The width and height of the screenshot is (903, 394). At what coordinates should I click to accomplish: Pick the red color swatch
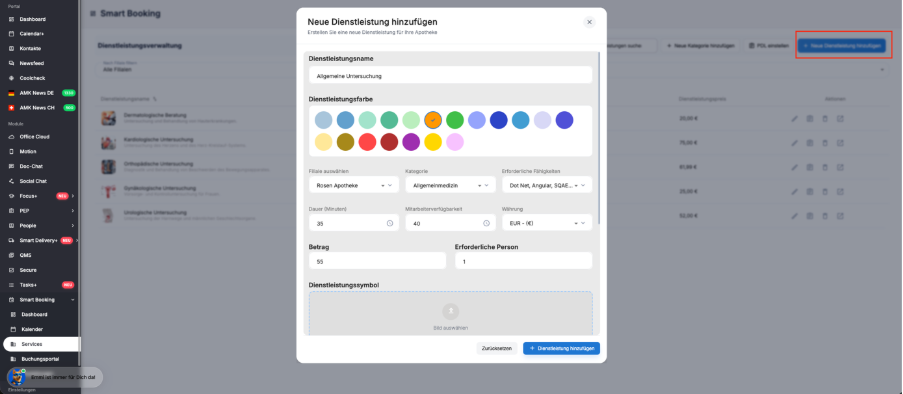[367, 142]
